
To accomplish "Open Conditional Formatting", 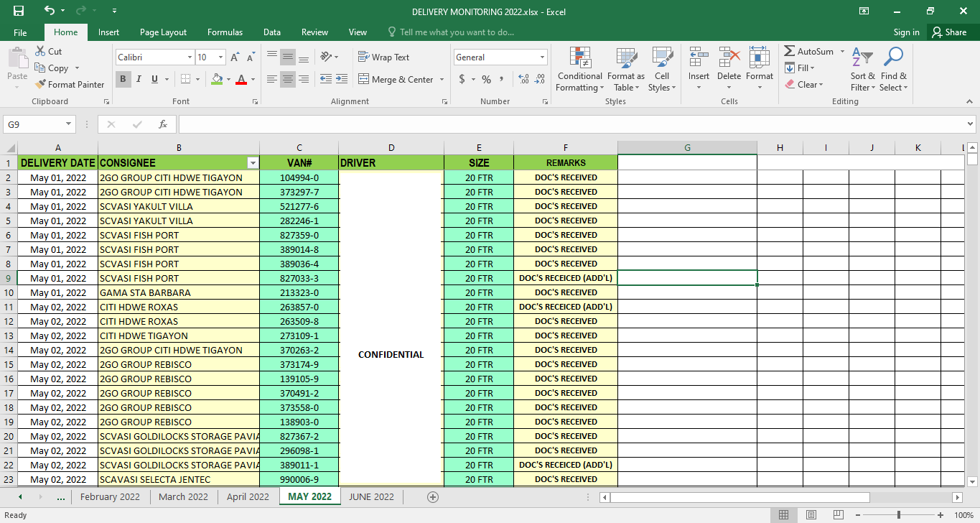I will 580,69.
